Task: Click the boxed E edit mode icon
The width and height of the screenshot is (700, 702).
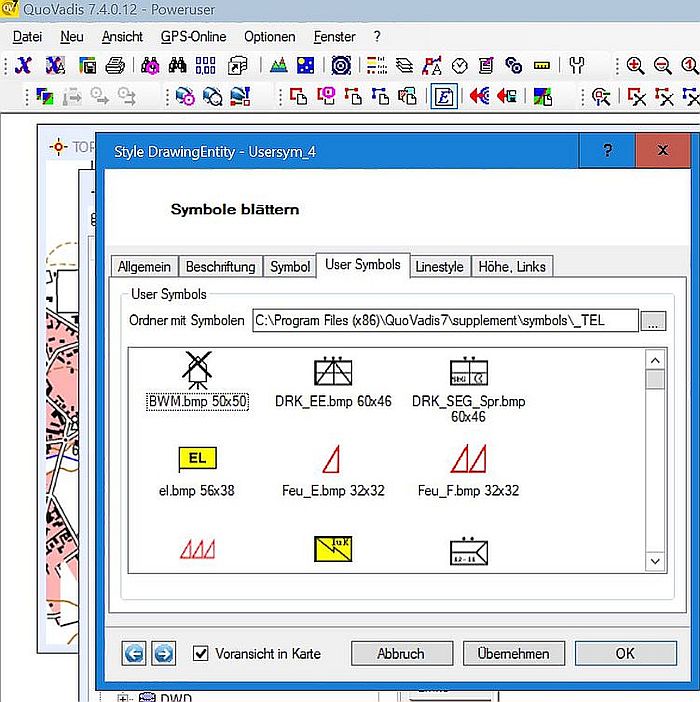Action: click(444, 96)
